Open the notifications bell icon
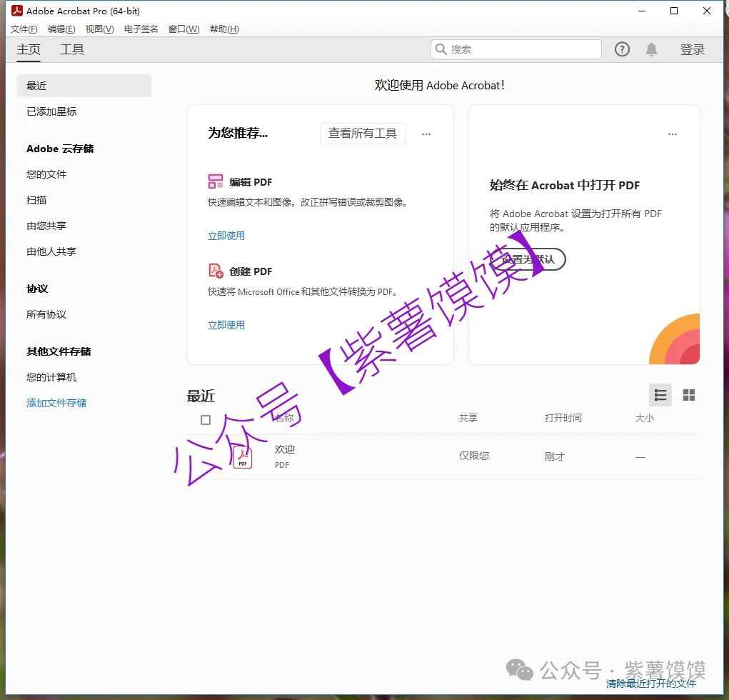This screenshot has height=700, width=729. click(x=651, y=49)
